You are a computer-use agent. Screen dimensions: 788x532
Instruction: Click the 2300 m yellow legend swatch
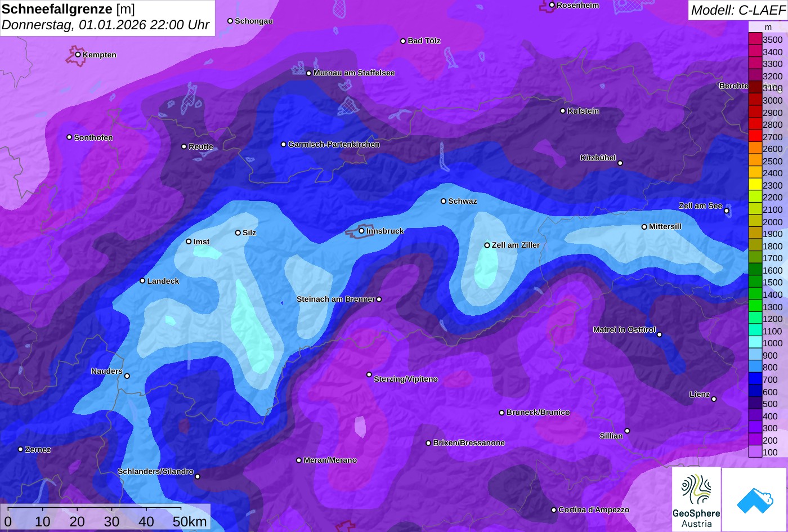[755, 185]
